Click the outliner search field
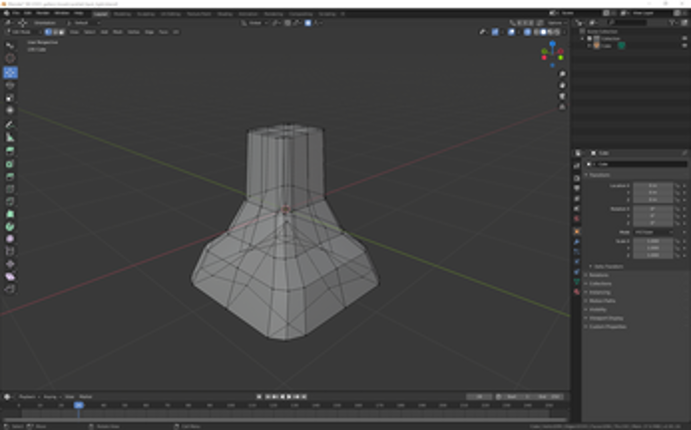 tap(628, 22)
